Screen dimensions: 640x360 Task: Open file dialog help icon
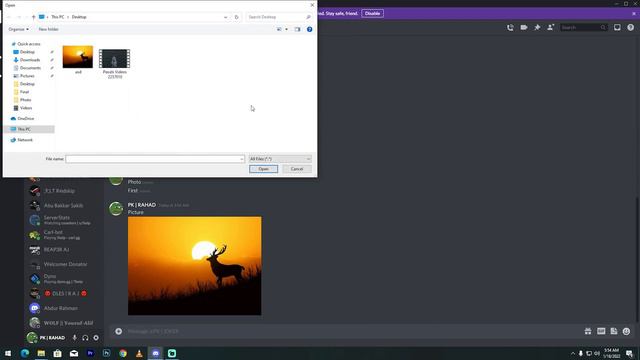tap(309, 29)
